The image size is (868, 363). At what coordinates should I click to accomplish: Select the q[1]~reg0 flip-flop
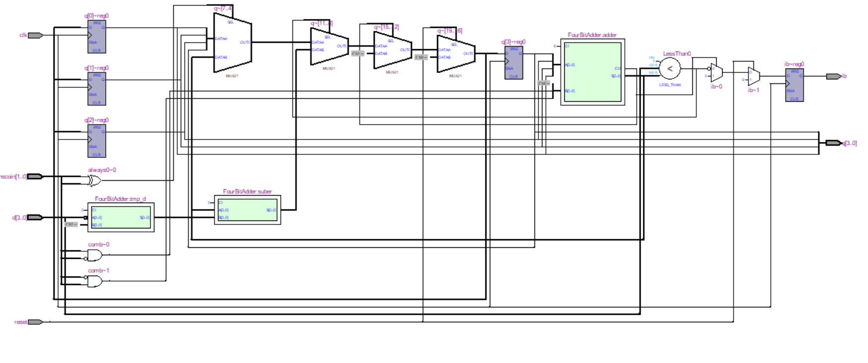point(97,89)
